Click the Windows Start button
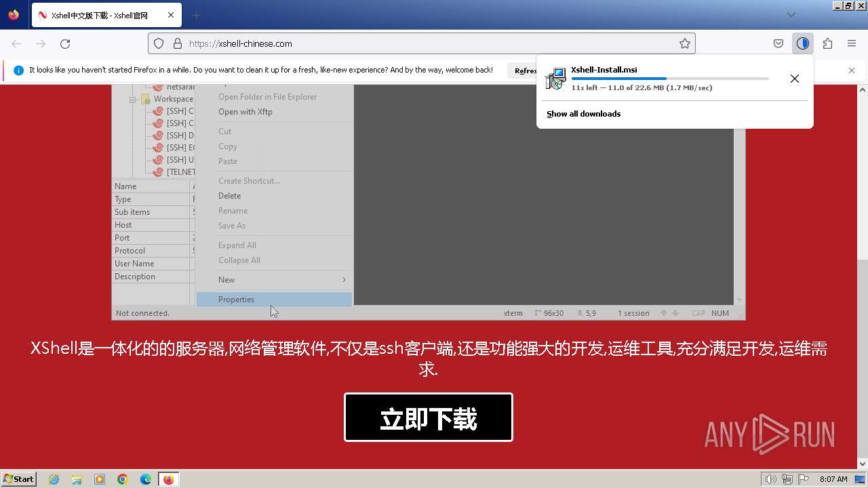Screen dimensions: 868x488 19,479
